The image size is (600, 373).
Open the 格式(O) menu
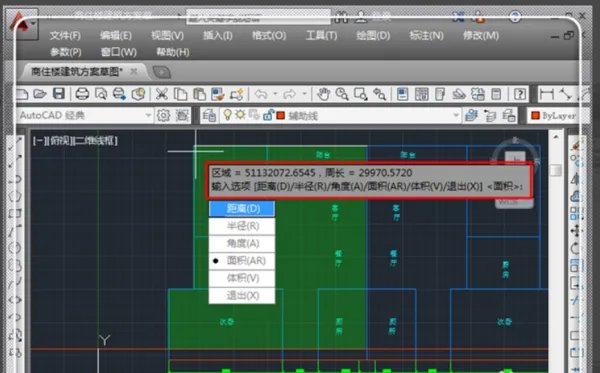pyautogui.click(x=269, y=36)
